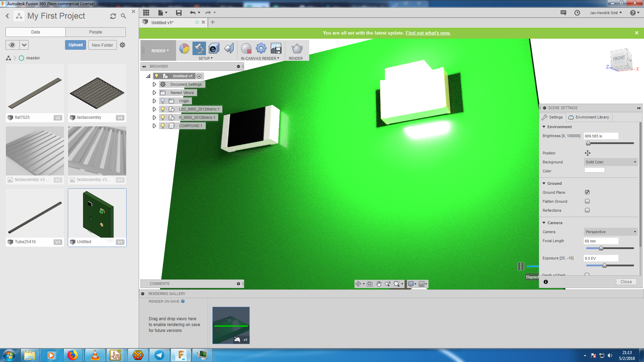Toggle the Ground Plane checkbox

pyautogui.click(x=587, y=192)
